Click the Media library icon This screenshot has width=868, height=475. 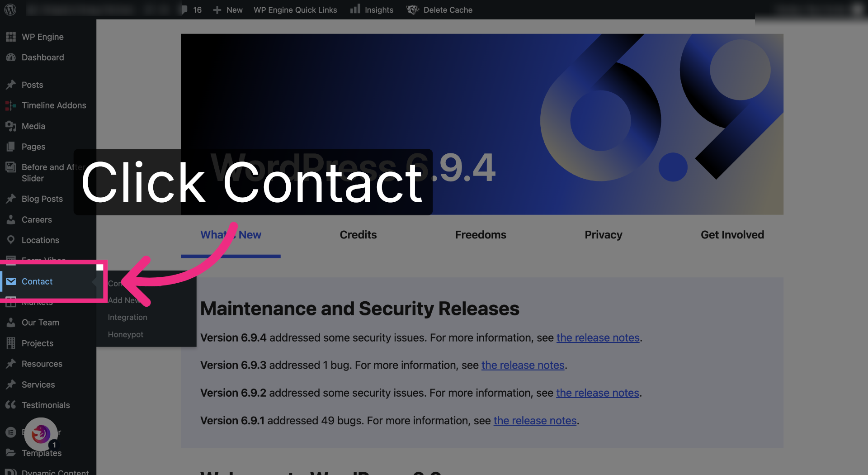tap(11, 126)
